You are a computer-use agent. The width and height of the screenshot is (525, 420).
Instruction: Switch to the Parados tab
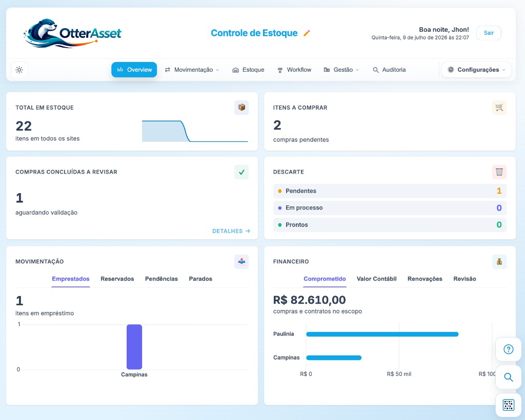200,279
